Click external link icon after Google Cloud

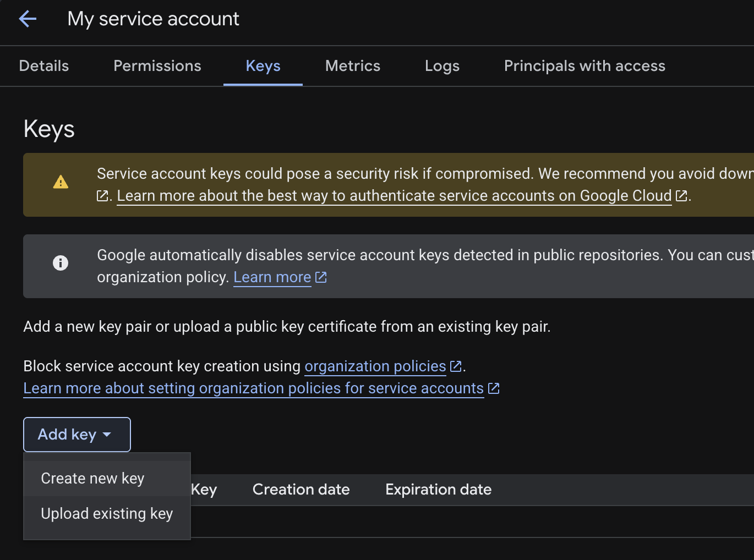681,196
